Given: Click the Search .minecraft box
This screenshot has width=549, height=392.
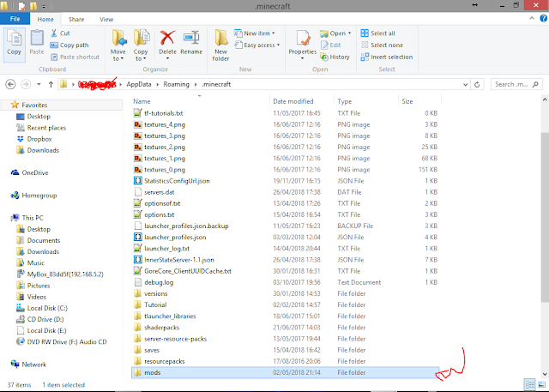Looking at the screenshot, I should point(516,84).
